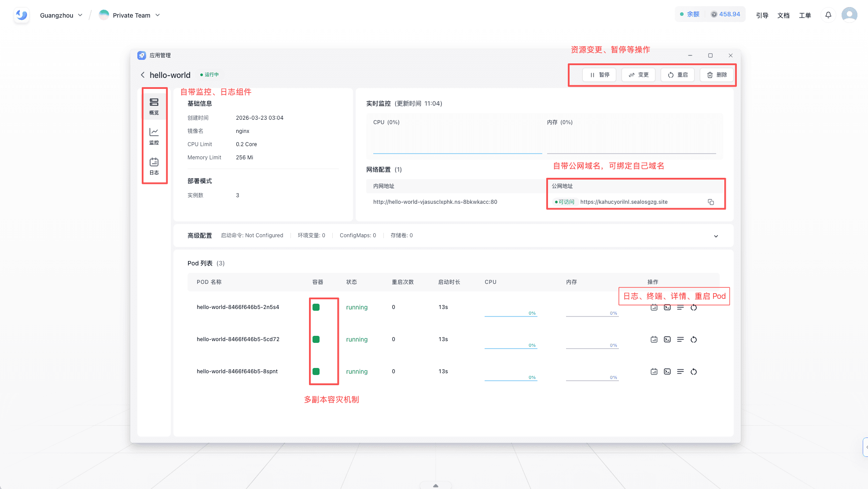Click the 458.94 balance amount
The width and height of the screenshot is (868, 489).
click(725, 14)
